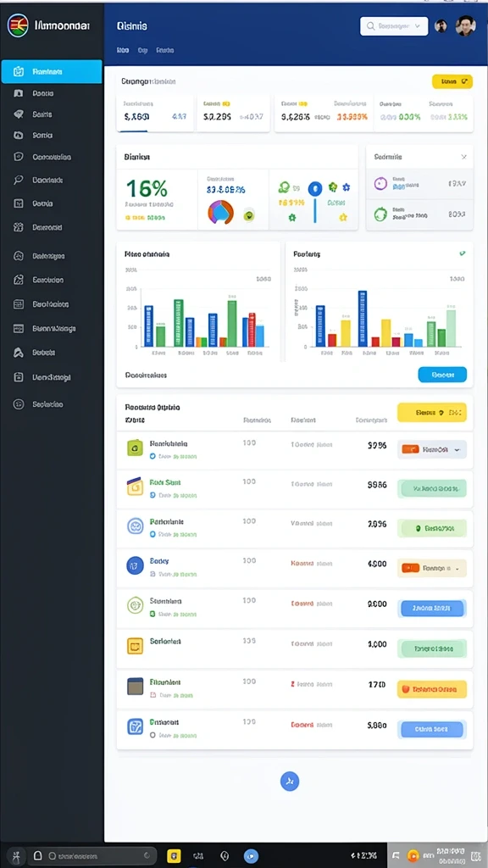Click the solid blue circle row icon

pos(135,565)
